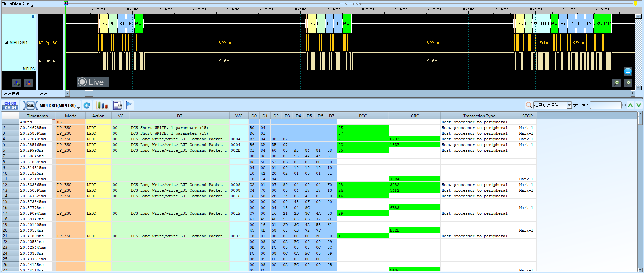This screenshot has width=644, height=273.
Task: Click the CH-00 CH-01 channel icon
Action: 10,105
